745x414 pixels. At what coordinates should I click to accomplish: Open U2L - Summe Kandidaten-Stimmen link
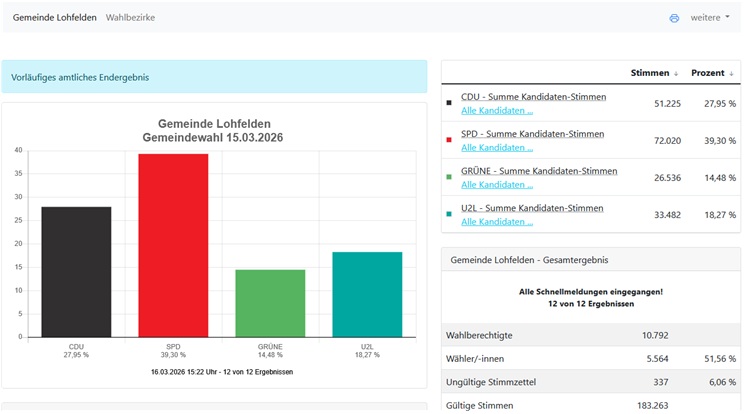532,208
